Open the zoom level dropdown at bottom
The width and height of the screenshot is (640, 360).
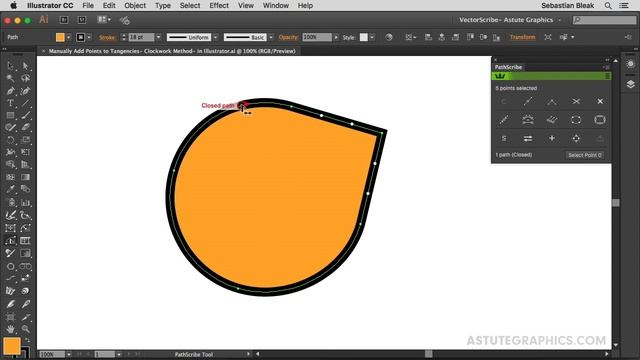click(x=69, y=354)
